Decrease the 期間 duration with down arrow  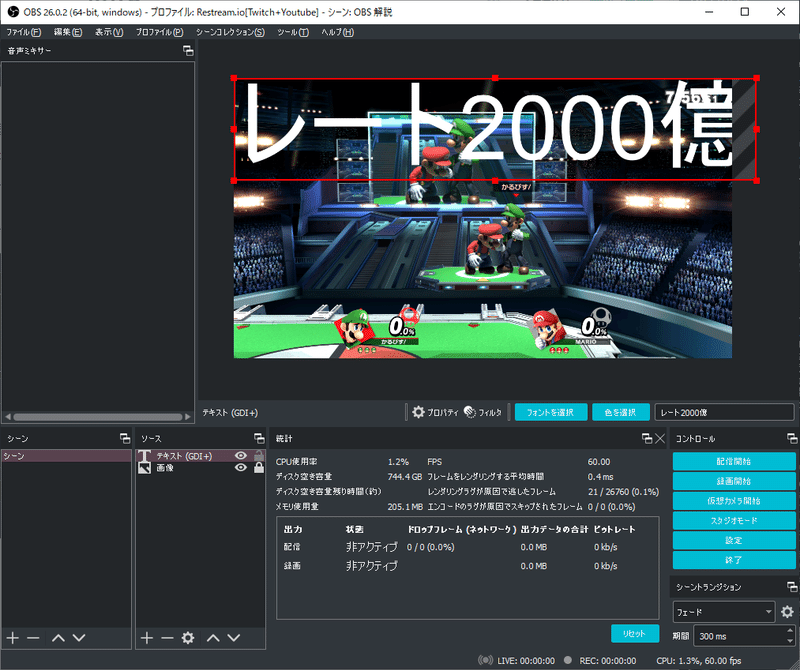790,641
